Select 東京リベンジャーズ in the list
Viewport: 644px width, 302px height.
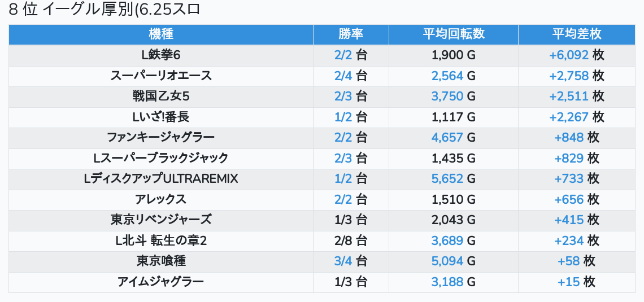(161, 220)
